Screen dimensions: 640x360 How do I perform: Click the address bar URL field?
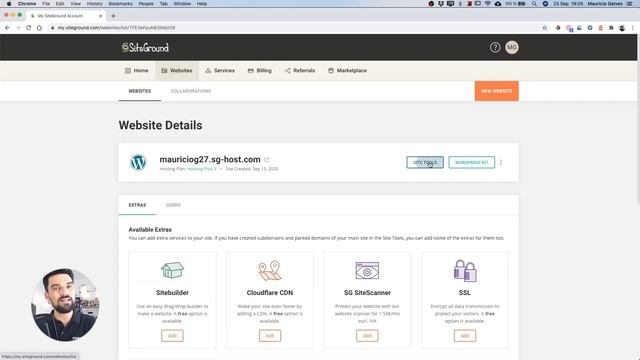(294, 28)
